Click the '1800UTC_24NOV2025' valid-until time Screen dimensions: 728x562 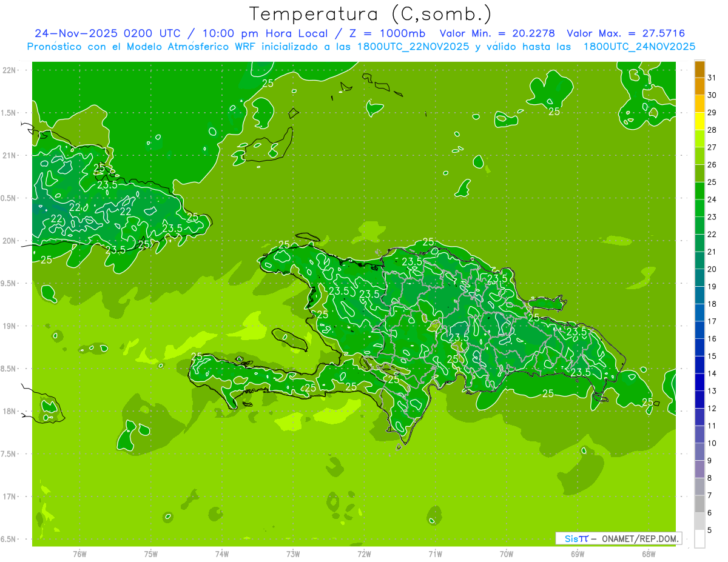[x=639, y=47]
